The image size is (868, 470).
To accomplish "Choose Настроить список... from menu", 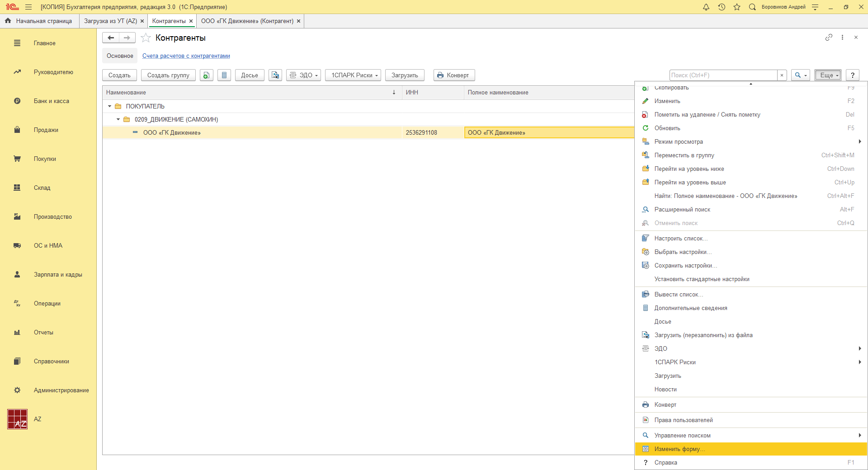I will (x=680, y=239).
